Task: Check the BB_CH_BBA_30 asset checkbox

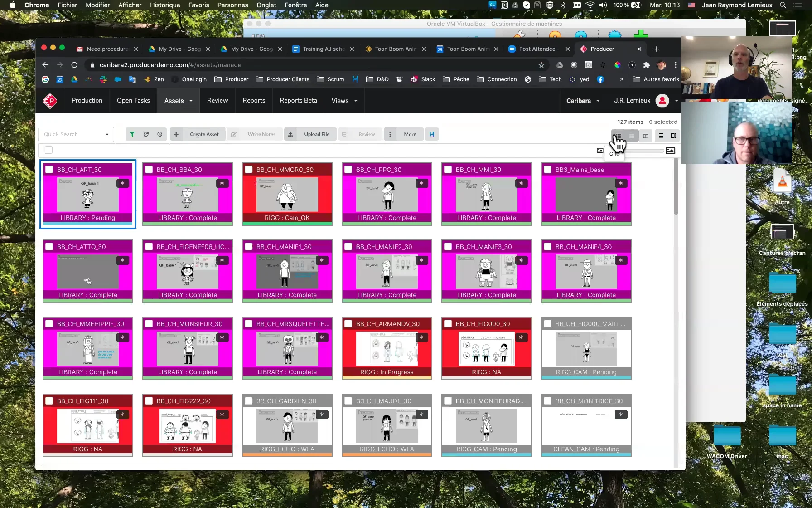Action: tap(149, 170)
